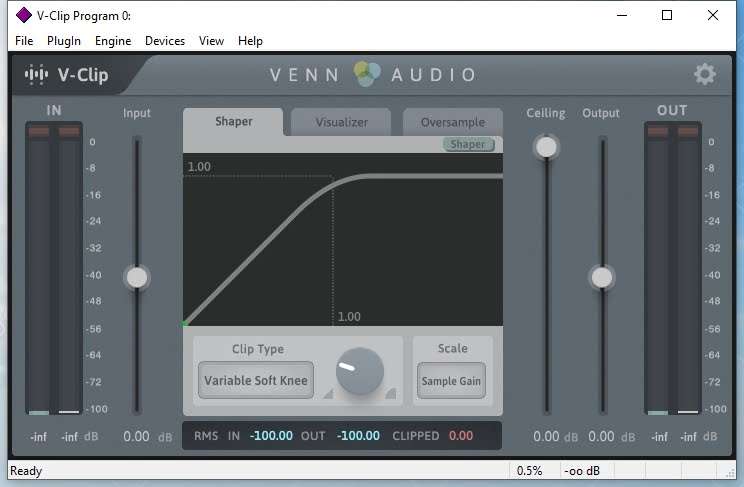This screenshot has width=744, height=487.
Task: Maximize the V-Clip window
Action: tap(667, 15)
